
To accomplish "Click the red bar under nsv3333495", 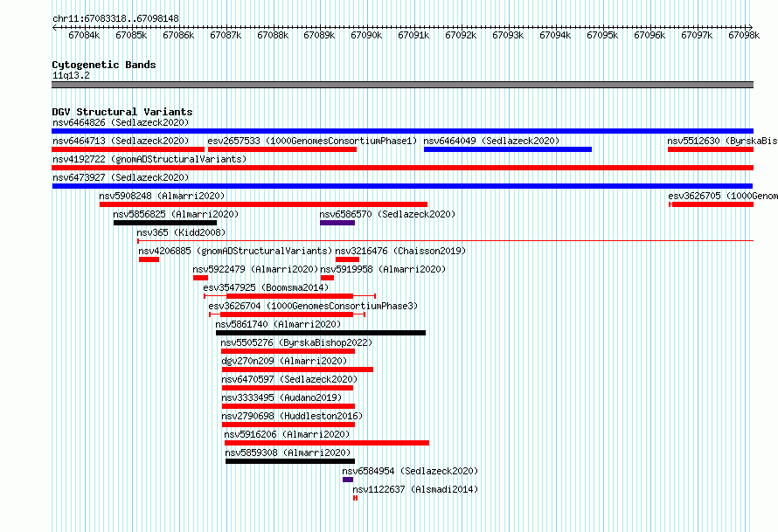I will click(x=288, y=406).
